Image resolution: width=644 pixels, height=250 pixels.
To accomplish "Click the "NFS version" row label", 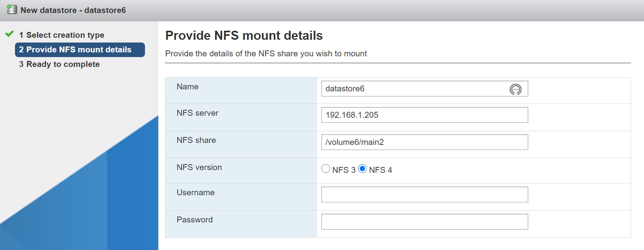I will click(x=199, y=167).
